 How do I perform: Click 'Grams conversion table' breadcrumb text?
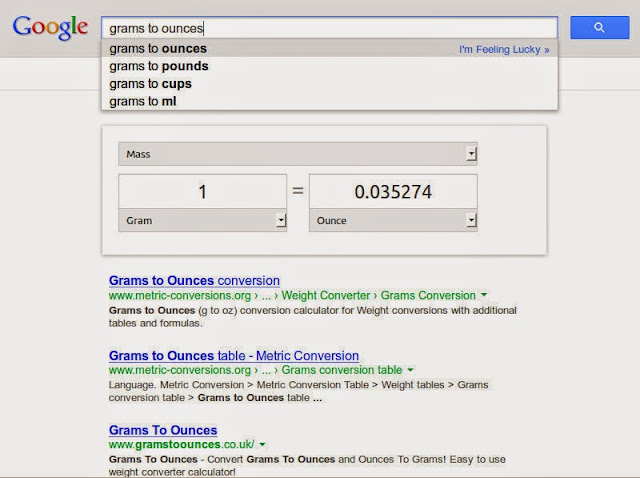click(342, 370)
